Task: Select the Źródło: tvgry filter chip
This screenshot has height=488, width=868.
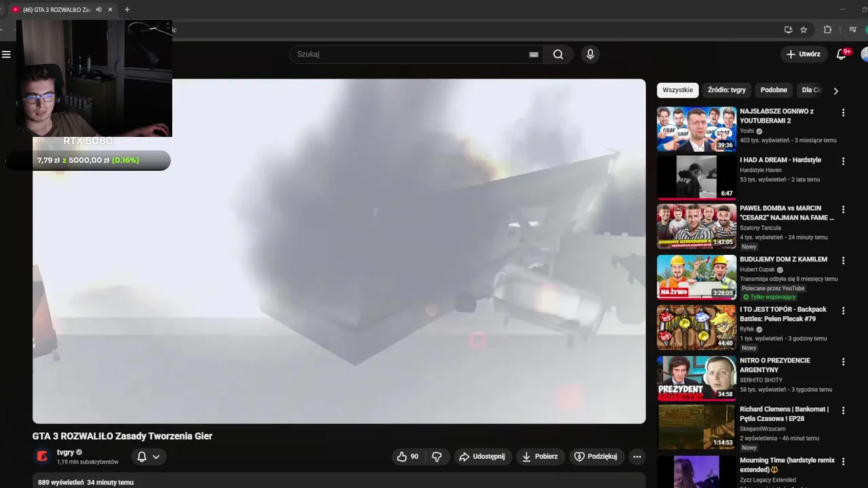Action: (726, 90)
